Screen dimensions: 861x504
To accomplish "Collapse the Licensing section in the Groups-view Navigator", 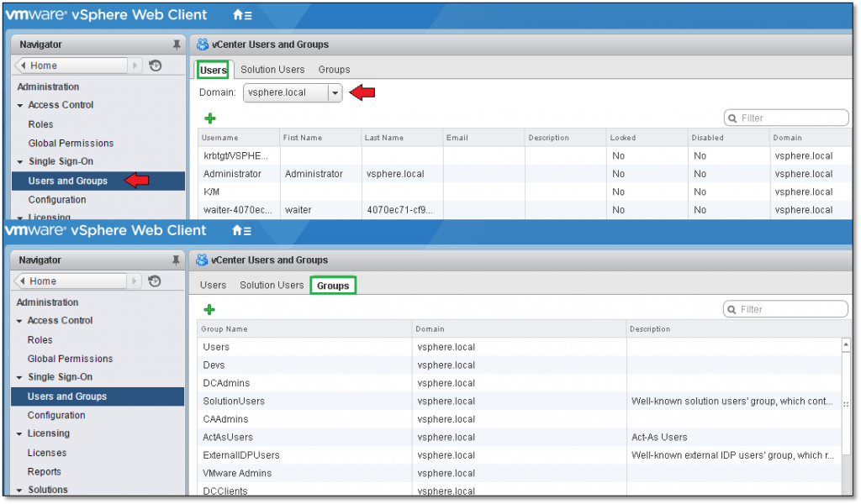I will point(20,433).
